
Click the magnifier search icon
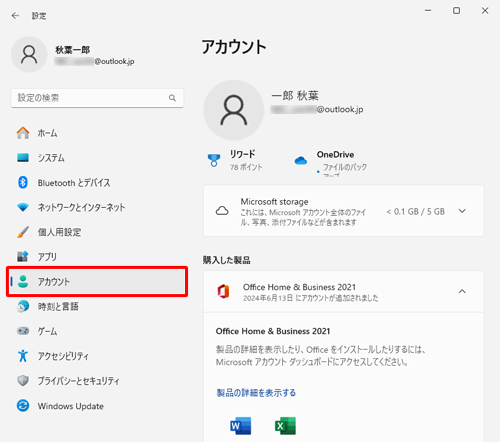tap(172, 98)
